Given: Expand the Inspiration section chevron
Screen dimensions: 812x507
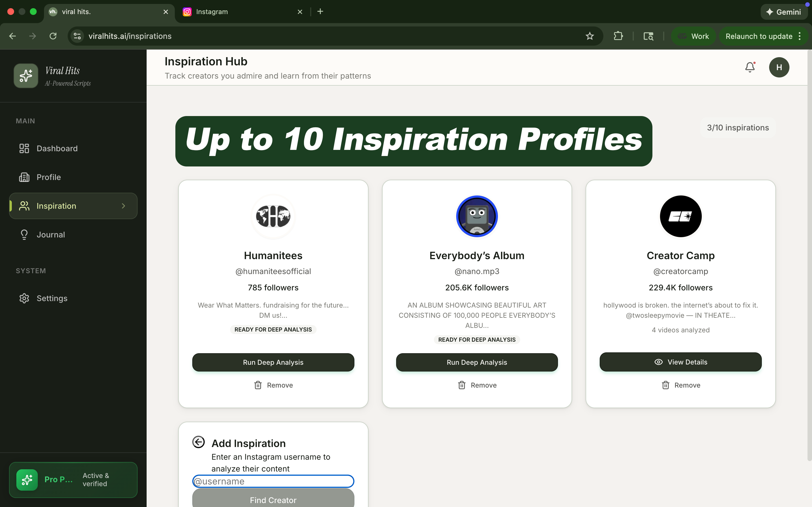Looking at the screenshot, I should point(123,206).
